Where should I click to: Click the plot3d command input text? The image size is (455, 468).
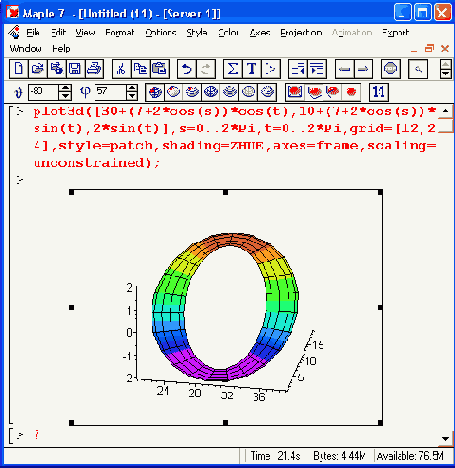pyautogui.click(x=235, y=137)
